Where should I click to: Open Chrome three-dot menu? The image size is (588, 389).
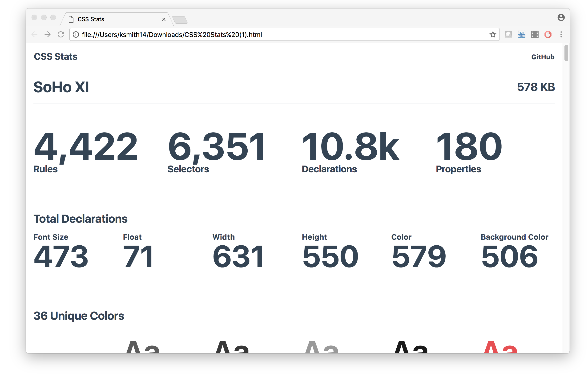click(x=561, y=34)
